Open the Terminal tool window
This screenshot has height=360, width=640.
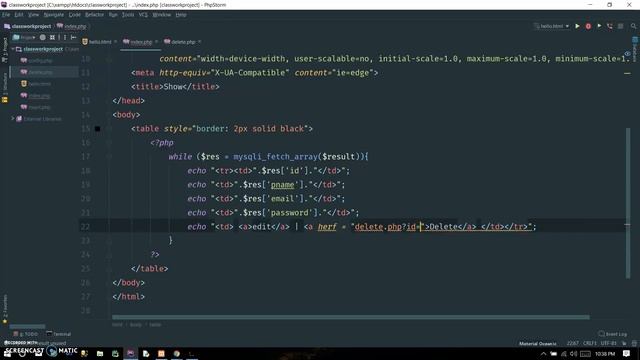pyautogui.click(x=59, y=334)
